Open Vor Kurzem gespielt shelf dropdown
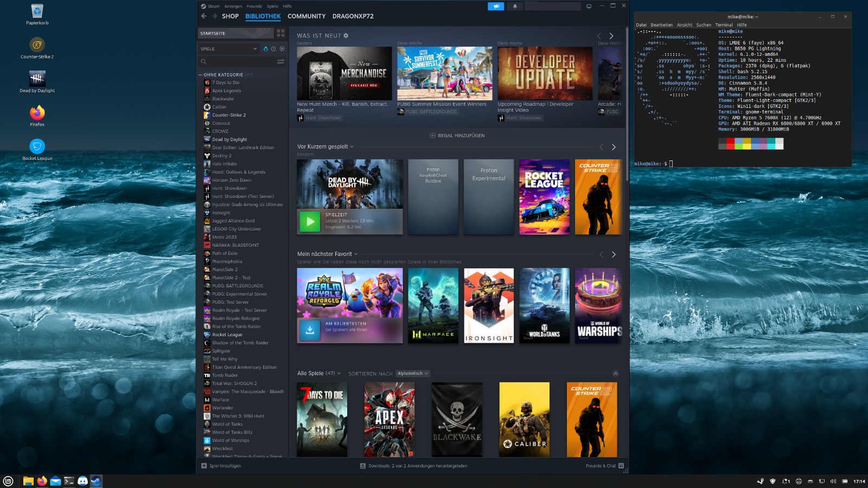This screenshot has height=488, width=868. (x=352, y=147)
